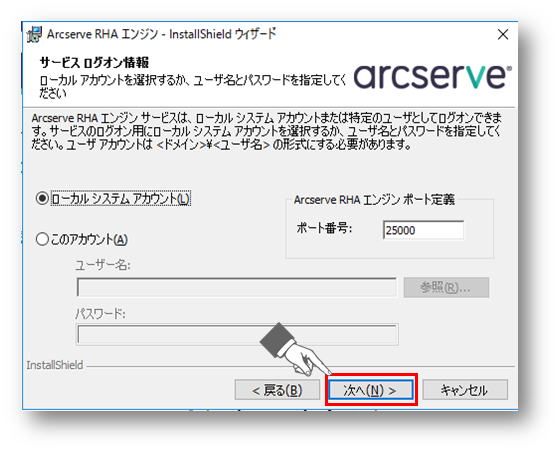Click the InstallShield label text
The image size is (560, 453).
(55, 365)
